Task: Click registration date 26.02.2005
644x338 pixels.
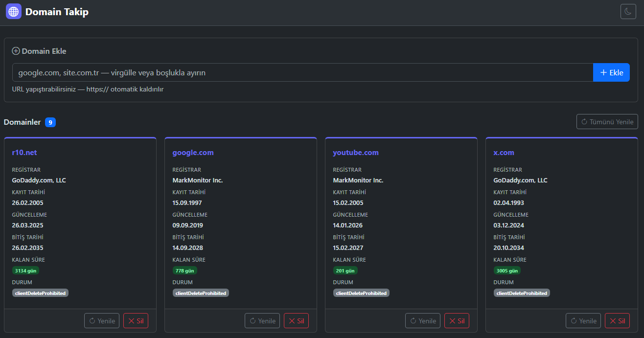Action: pos(28,203)
